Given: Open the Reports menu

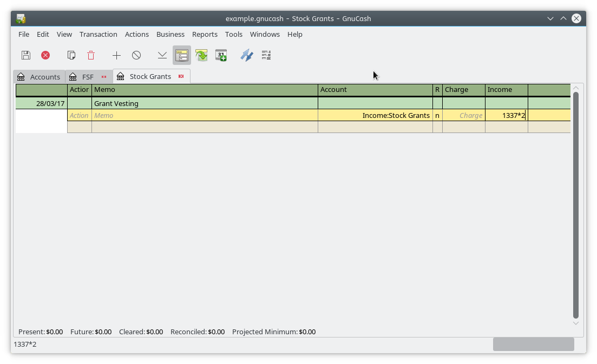Looking at the screenshot, I should [x=205, y=34].
